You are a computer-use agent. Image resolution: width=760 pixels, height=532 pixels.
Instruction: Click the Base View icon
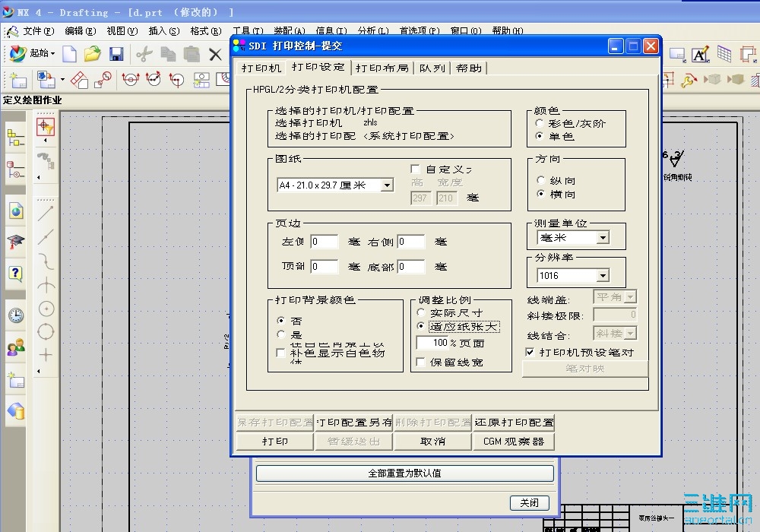(x=46, y=80)
